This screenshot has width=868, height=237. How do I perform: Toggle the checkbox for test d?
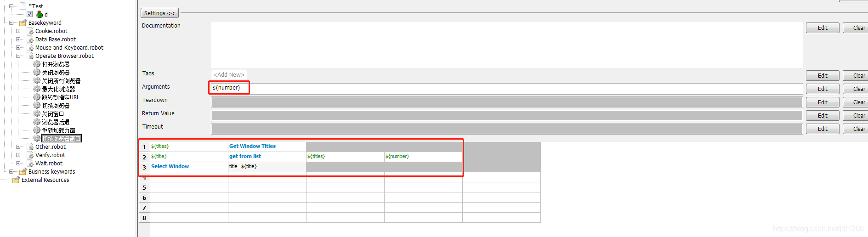pyautogui.click(x=30, y=14)
